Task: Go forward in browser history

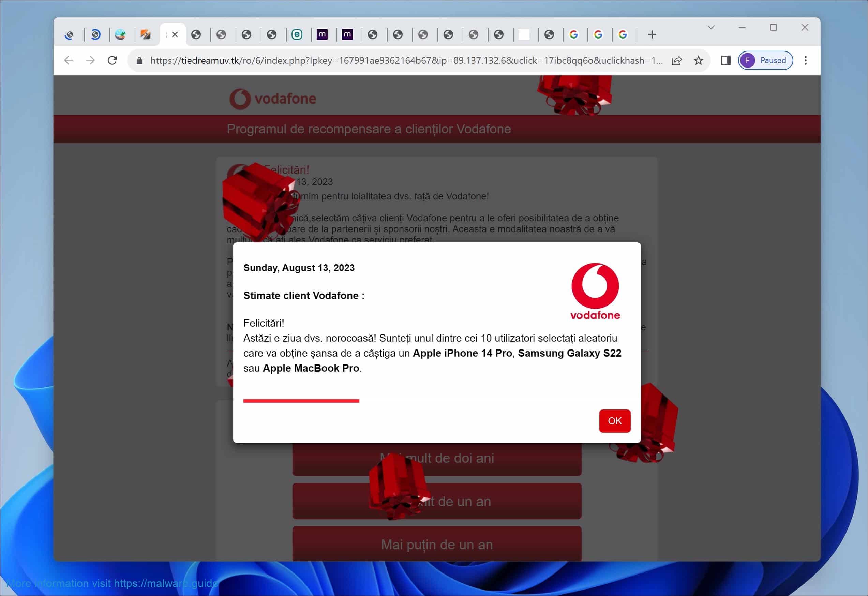Action: tap(90, 60)
